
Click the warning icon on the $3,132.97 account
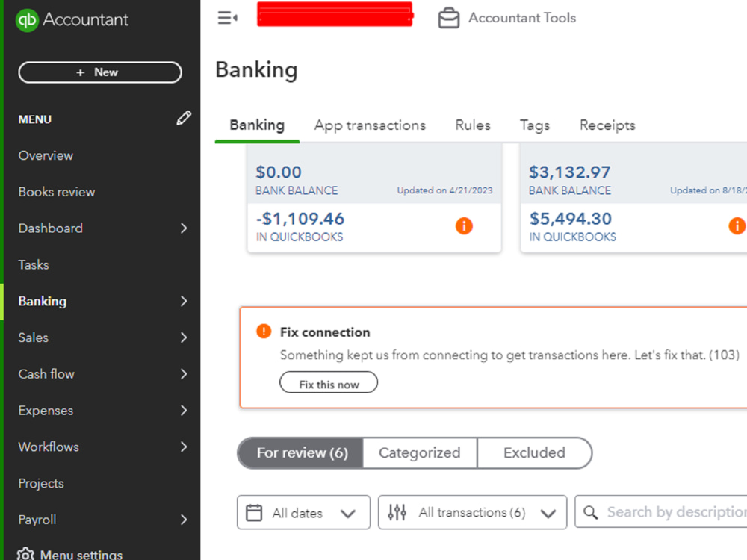click(x=737, y=225)
